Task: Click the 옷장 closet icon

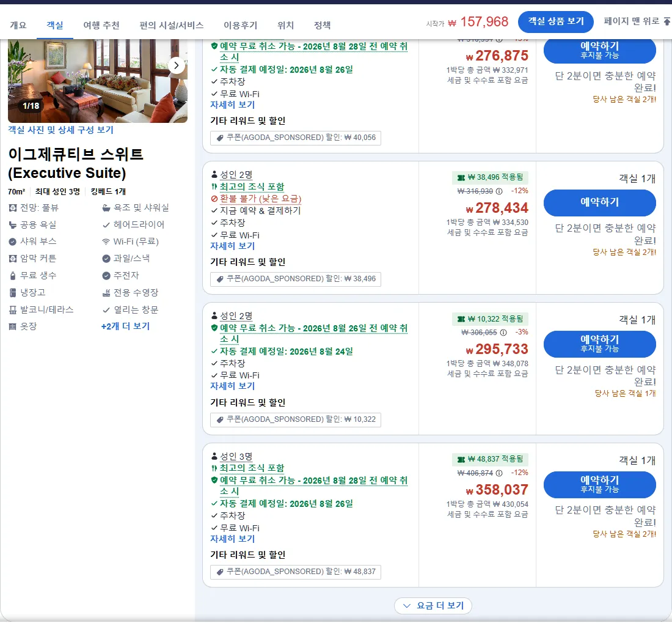Action: (x=13, y=326)
